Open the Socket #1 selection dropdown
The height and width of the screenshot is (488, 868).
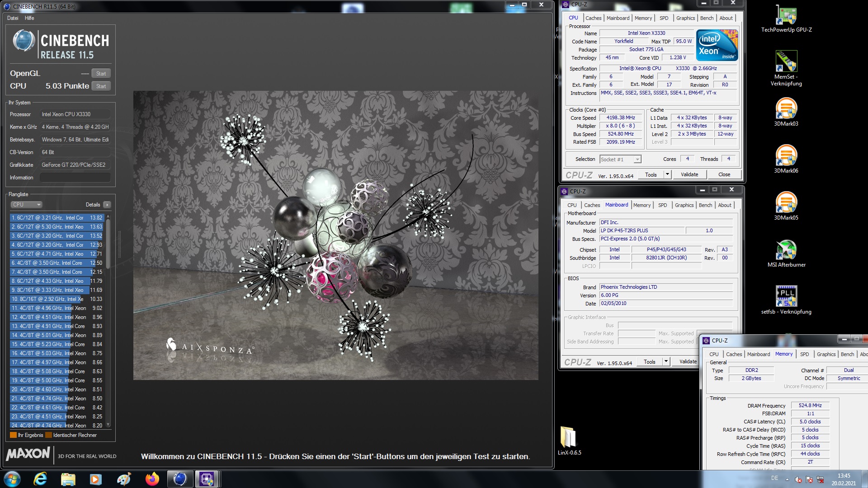[620, 160]
